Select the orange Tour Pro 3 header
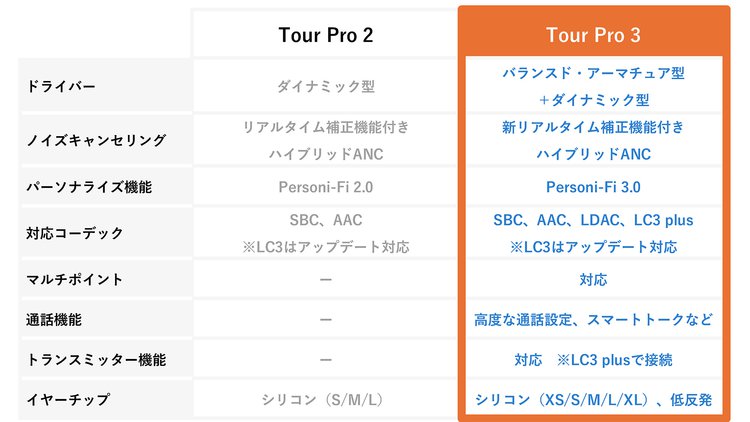Image resolution: width=750 pixels, height=422 pixels. coord(593,35)
